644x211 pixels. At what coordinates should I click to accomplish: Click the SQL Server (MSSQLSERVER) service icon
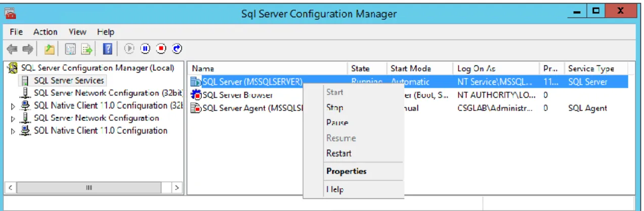pos(196,81)
